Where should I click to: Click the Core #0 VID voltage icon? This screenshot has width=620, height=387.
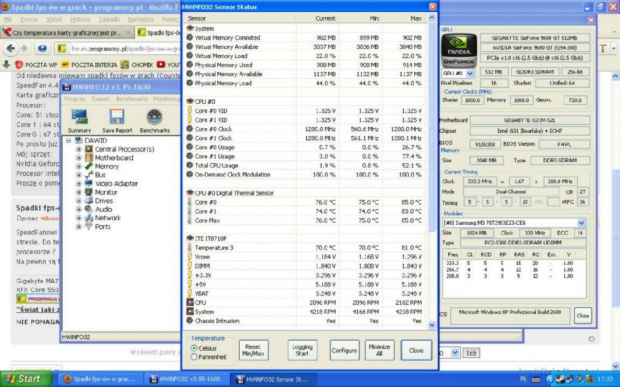click(x=190, y=111)
